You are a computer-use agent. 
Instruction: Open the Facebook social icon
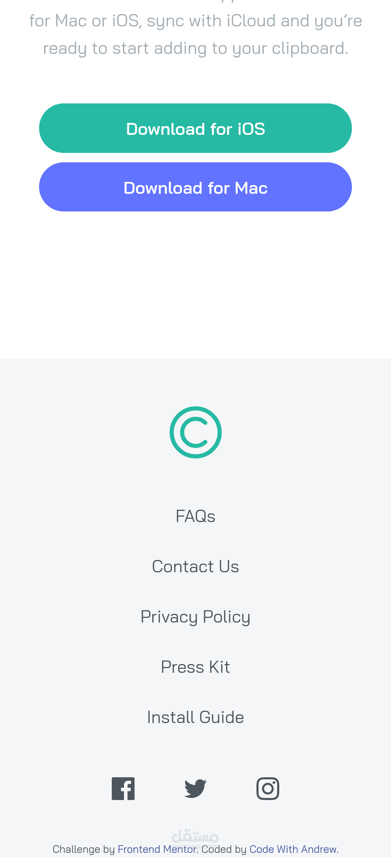click(x=123, y=788)
